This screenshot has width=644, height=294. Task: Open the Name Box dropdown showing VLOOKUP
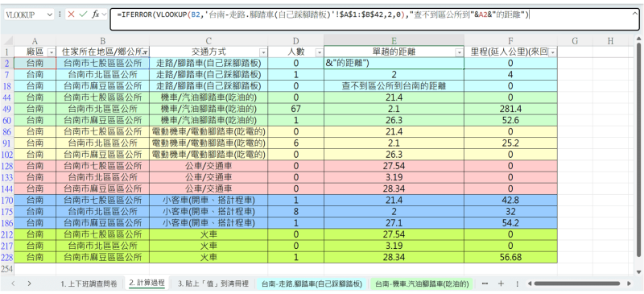click(50, 14)
